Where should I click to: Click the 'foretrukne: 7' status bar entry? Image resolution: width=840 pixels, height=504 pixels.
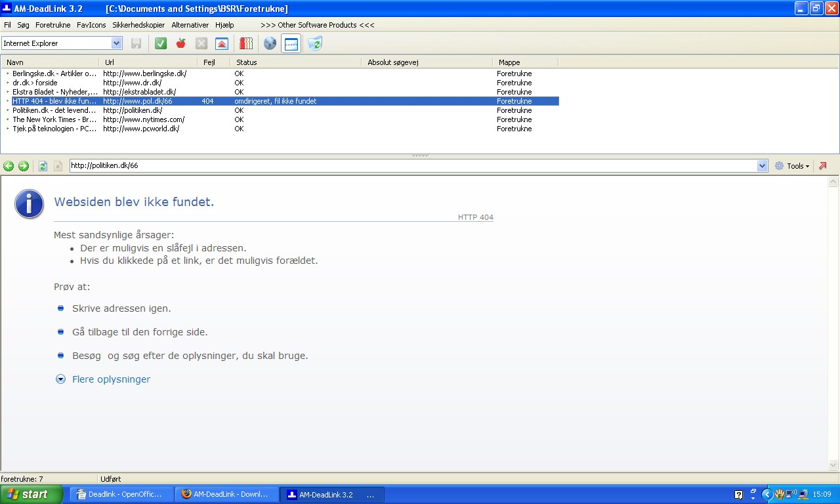[22, 479]
